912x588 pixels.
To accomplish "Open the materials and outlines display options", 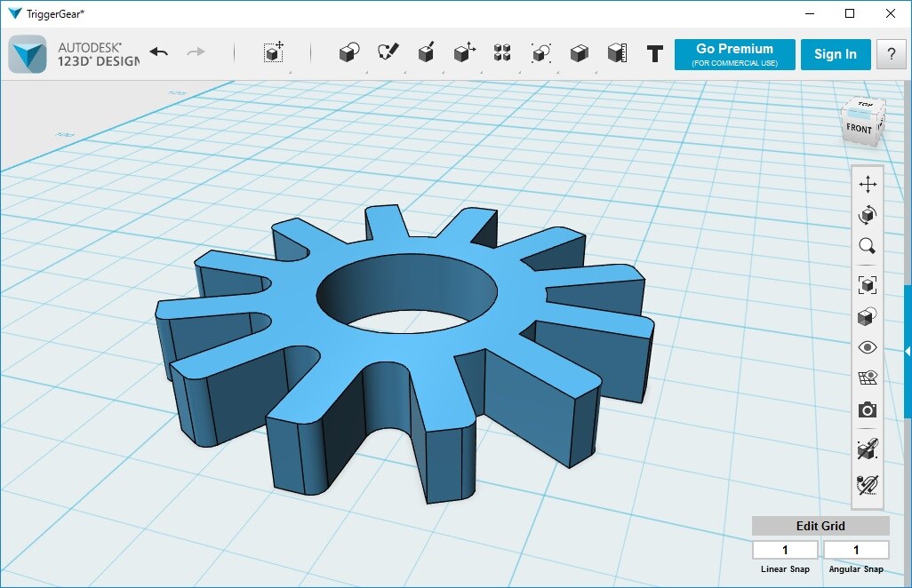I will tap(868, 317).
